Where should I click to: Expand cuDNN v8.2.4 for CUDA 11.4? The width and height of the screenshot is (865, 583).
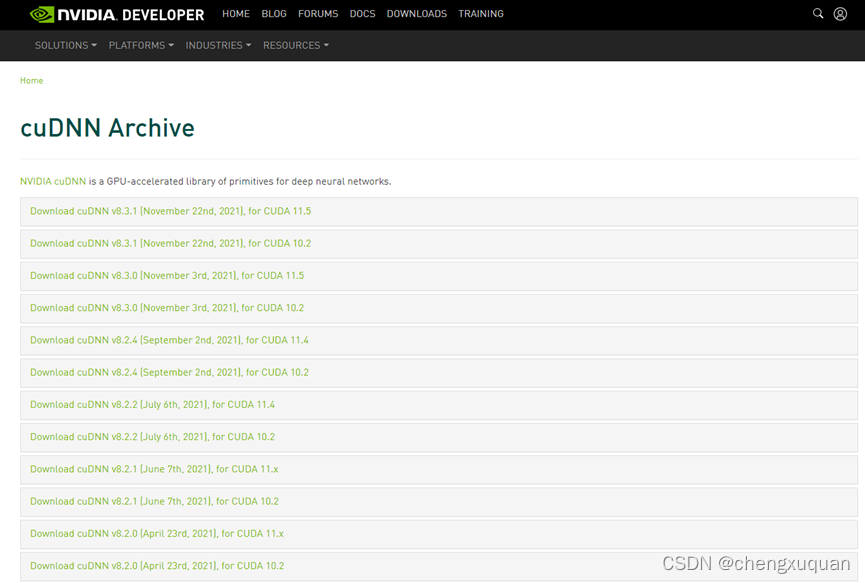pyautogui.click(x=439, y=341)
